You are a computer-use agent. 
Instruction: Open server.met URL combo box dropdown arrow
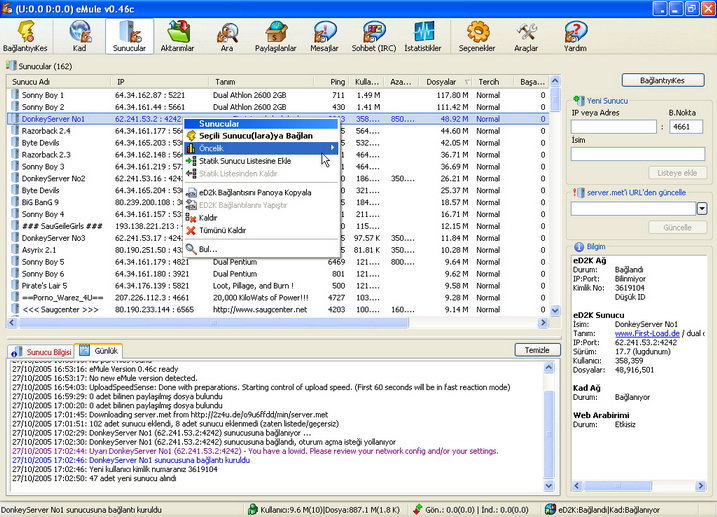pyautogui.click(x=702, y=209)
